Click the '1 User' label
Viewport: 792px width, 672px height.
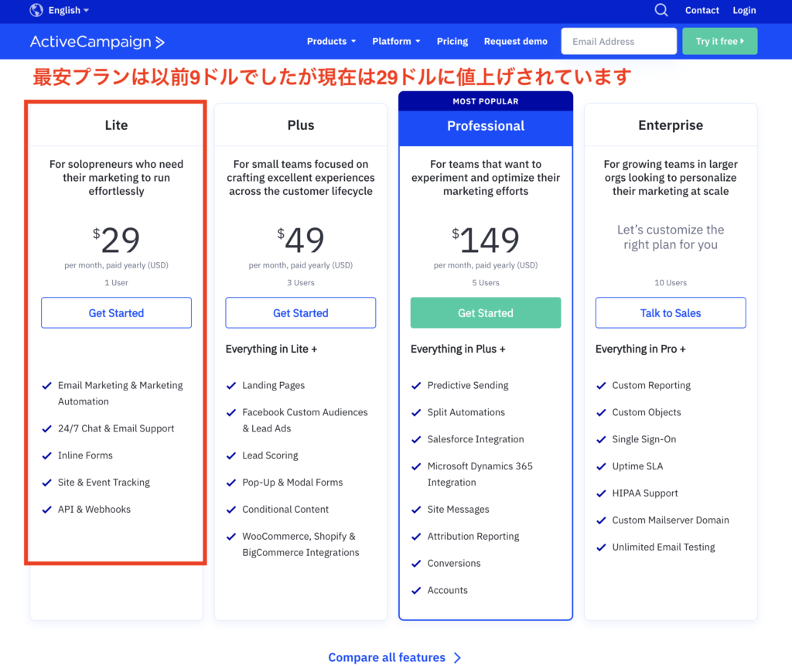pos(116,283)
